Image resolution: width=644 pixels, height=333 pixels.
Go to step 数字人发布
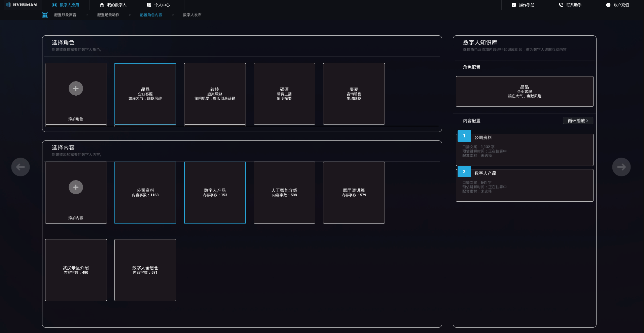click(192, 15)
